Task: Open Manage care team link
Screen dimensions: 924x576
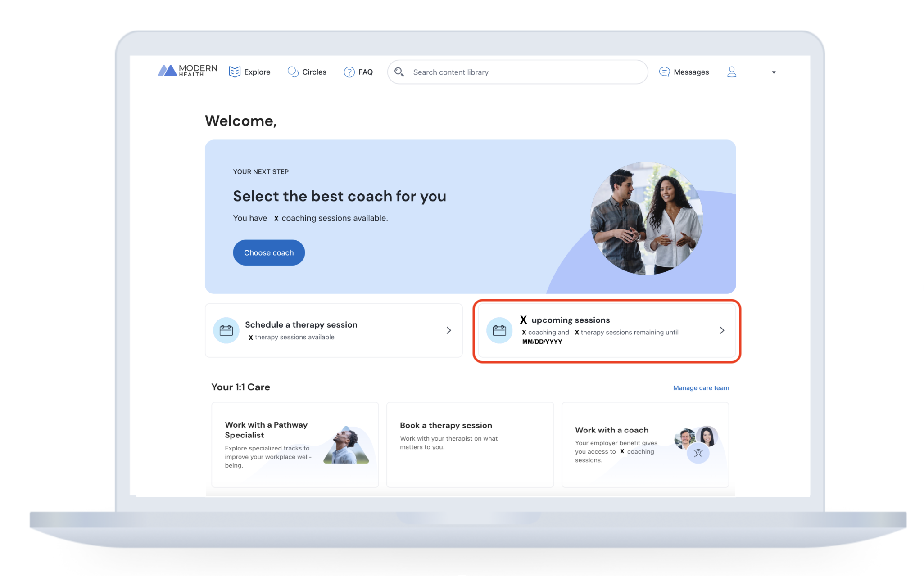Action: point(701,388)
